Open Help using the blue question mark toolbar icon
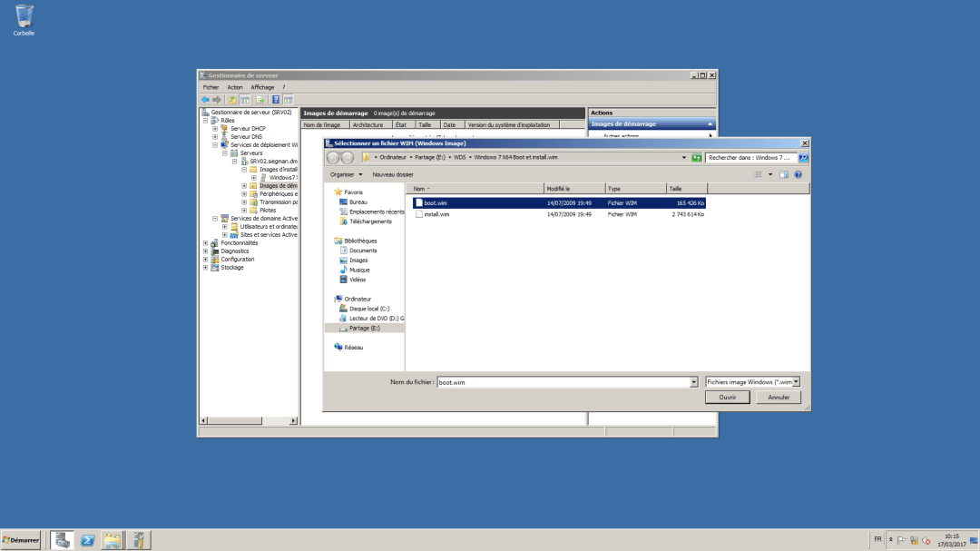The width and height of the screenshot is (980, 551). coord(275,99)
